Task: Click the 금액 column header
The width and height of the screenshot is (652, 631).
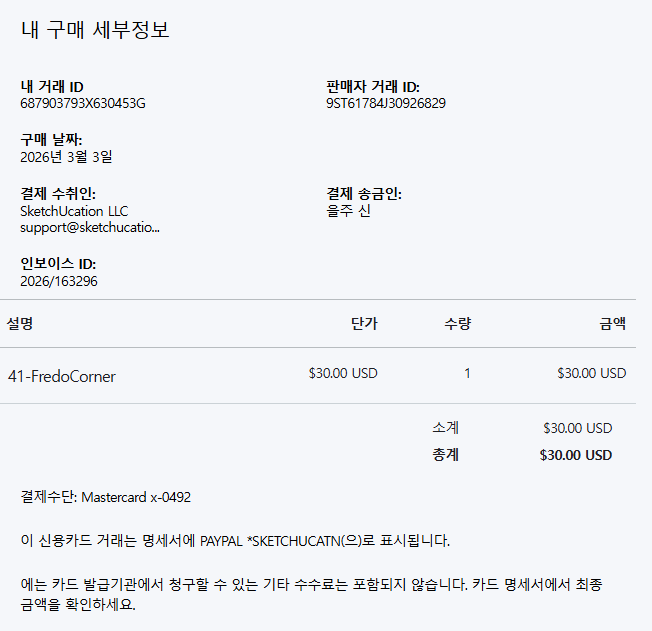Action: click(x=612, y=323)
